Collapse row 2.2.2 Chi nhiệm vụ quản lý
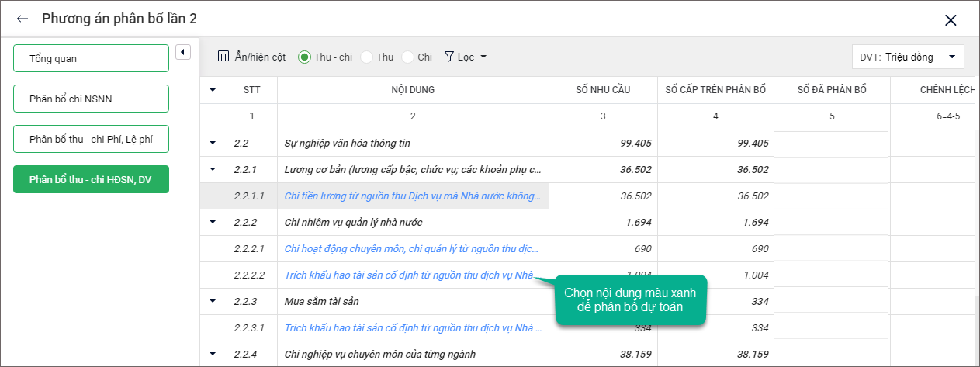980x367 pixels. (x=213, y=222)
